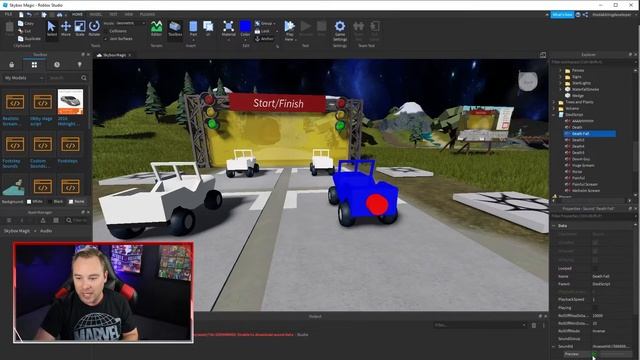Toggle the Playing property checkbox
The width and height of the screenshot is (640, 360).
click(595, 307)
